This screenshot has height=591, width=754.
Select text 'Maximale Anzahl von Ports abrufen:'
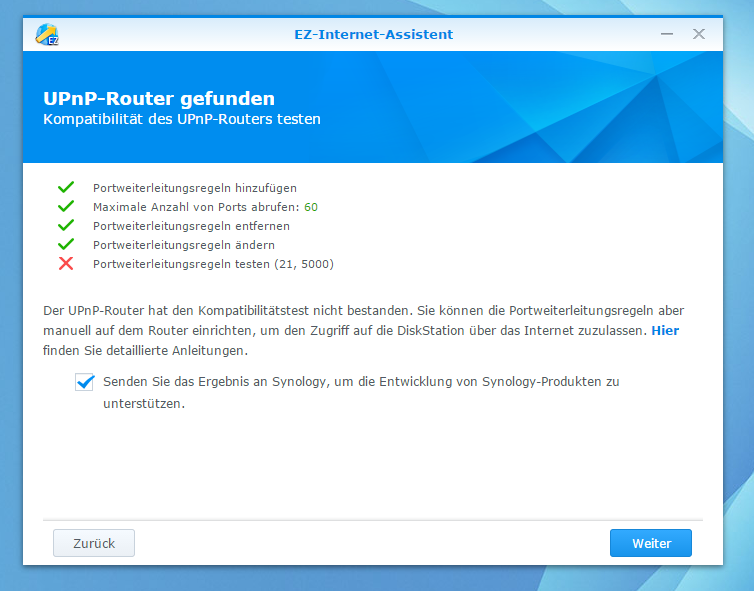tap(197, 207)
